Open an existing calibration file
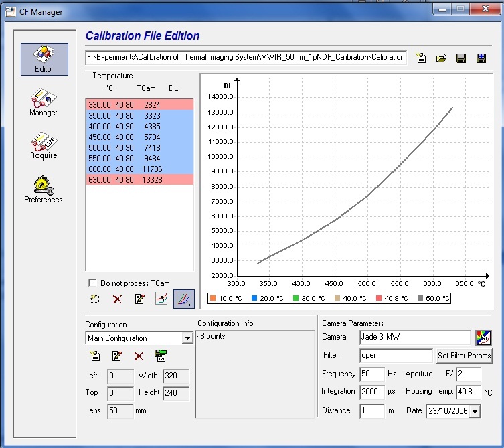The image size is (504, 448). [441, 58]
